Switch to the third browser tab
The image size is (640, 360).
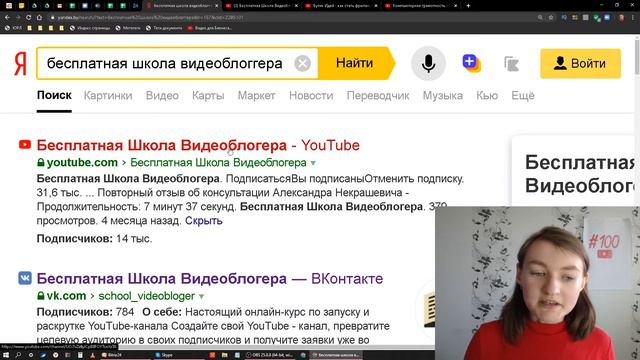point(341,6)
